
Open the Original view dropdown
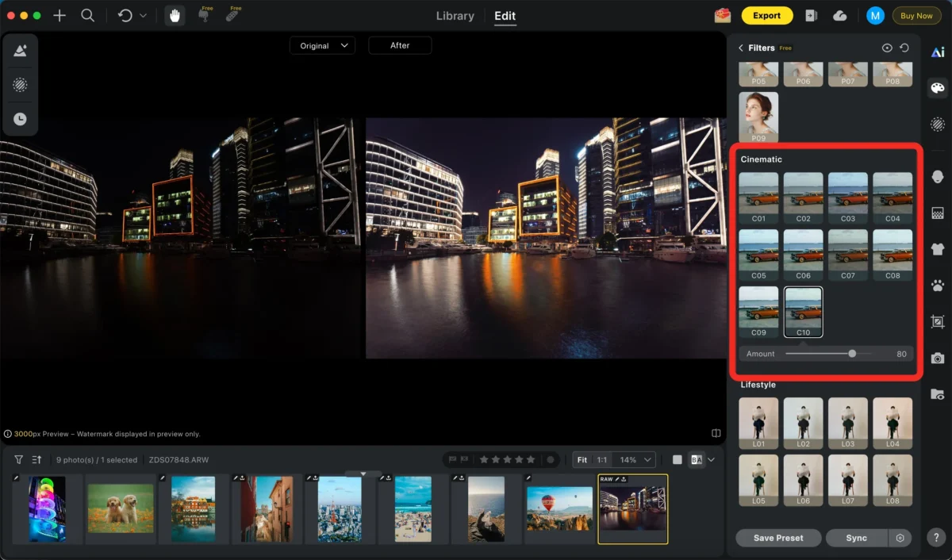click(322, 46)
